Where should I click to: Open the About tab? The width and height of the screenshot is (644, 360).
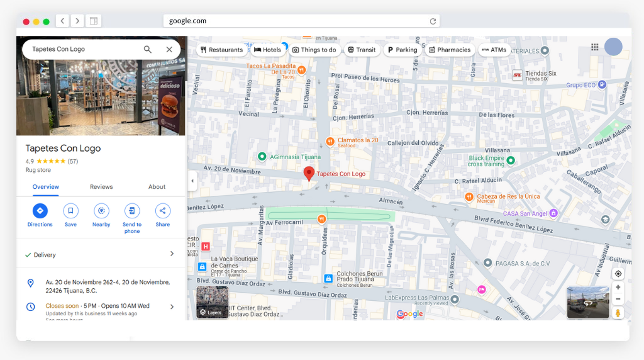pos(157,186)
